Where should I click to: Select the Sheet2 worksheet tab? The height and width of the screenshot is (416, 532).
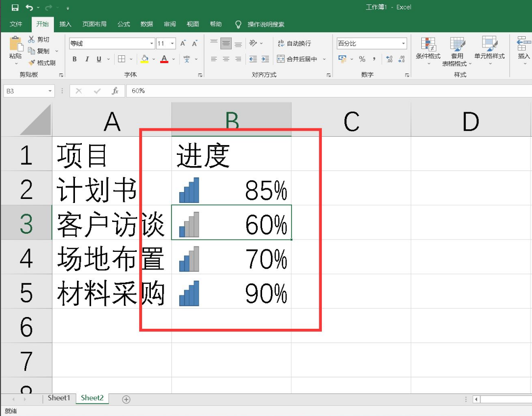pyautogui.click(x=92, y=398)
